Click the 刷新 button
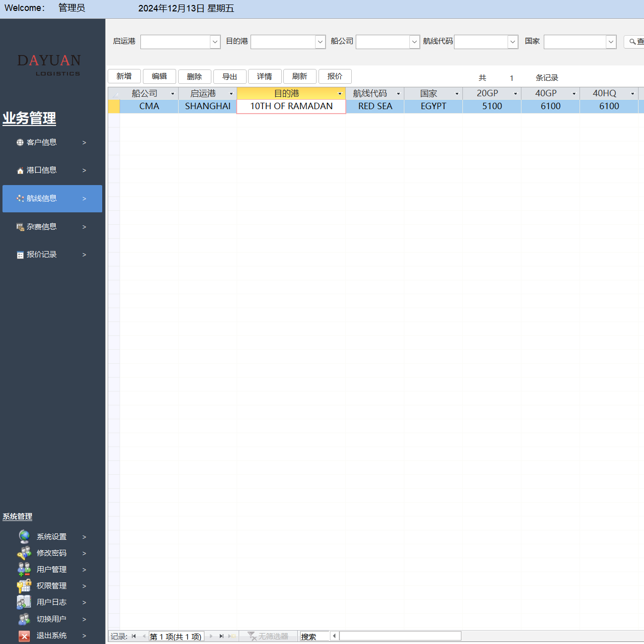Image resolution: width=644 pixels, height=644 pixels. coord(300,76)
